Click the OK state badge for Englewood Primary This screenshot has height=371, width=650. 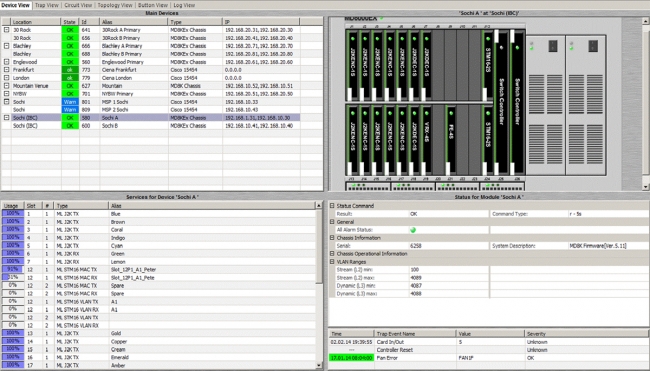coord(70,62)
